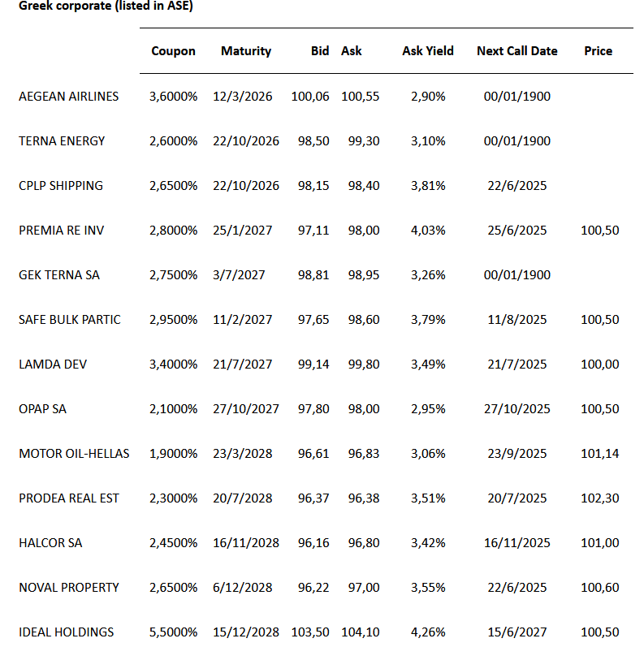Click the Next Call Date header

[x=516, y=50]
